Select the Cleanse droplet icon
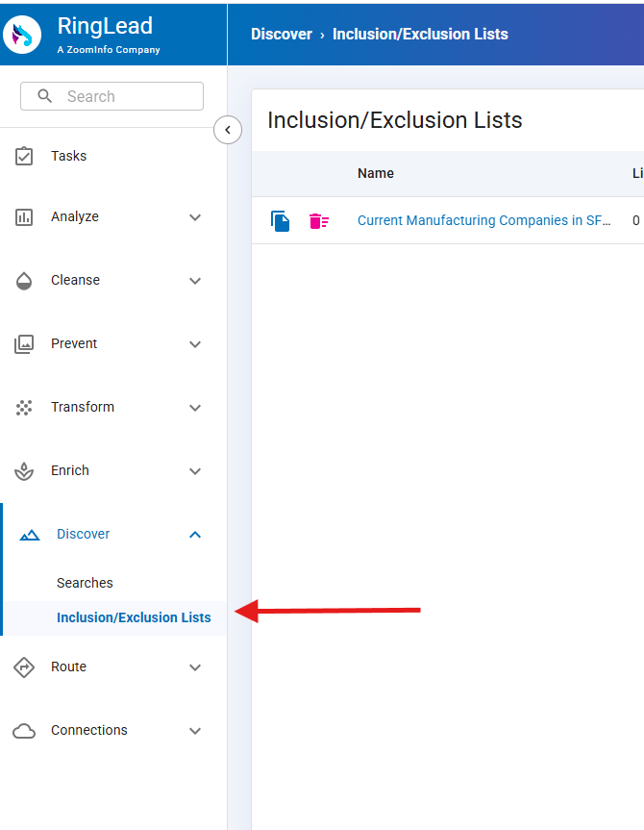The width and height of the screenshot is (644, 830). point(24,281)
